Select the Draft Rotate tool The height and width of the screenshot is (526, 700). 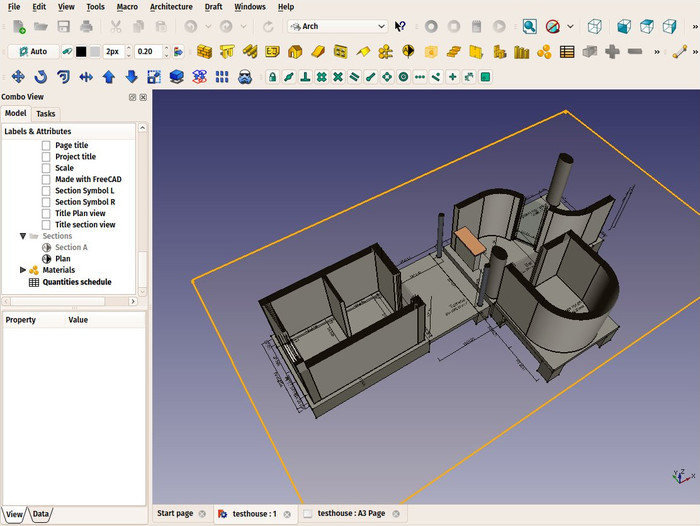coord(41,76)
